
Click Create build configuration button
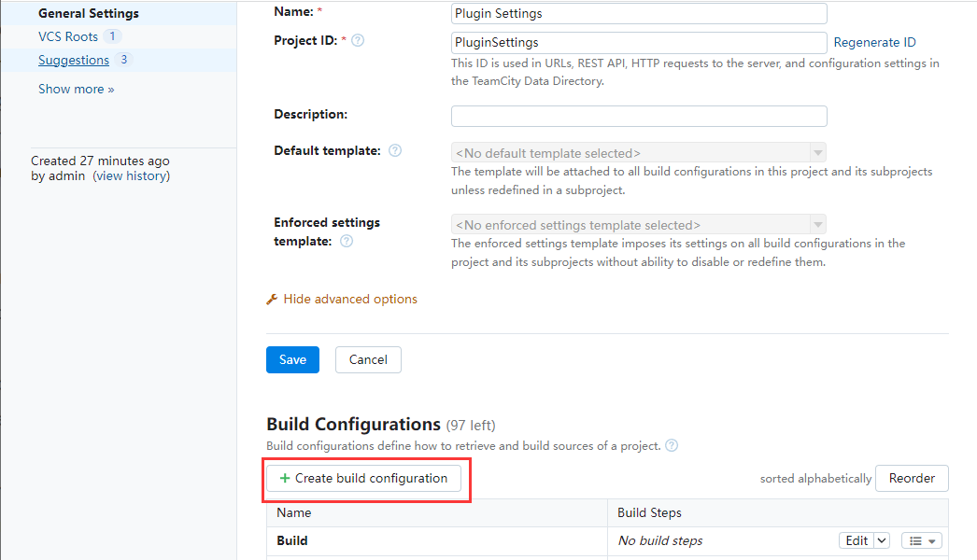point(364,478)
